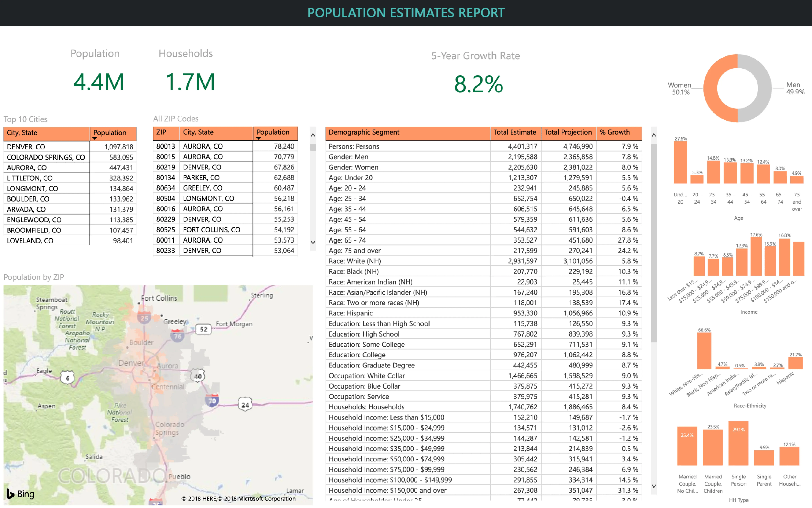Click the up arrow of the ZIP Codes scrollbar

click(x=313, y=135)
